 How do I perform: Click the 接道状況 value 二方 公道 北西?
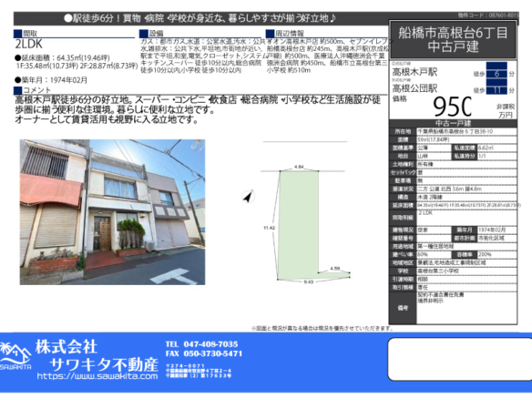click(449, 189)
